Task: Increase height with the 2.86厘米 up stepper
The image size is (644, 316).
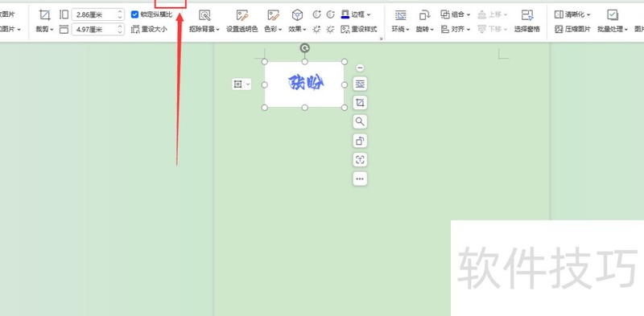Action: click(120, 12)
